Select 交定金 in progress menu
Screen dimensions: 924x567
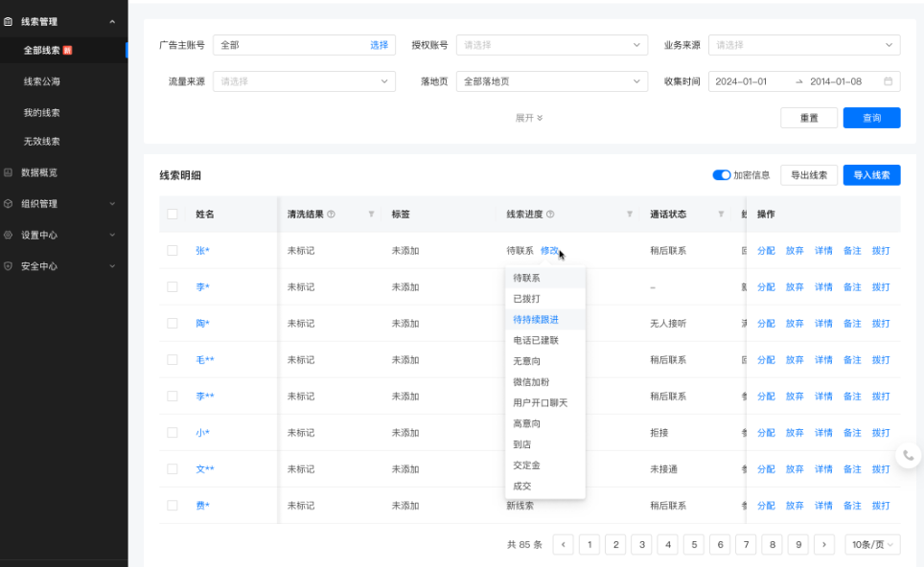click(x=545, y=465)
